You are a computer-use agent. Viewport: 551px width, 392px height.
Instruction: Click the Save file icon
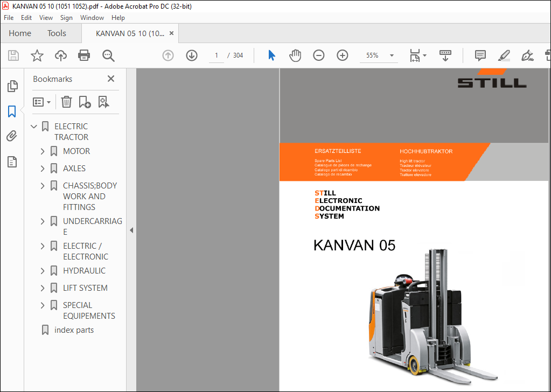click(x=13, y=55)
